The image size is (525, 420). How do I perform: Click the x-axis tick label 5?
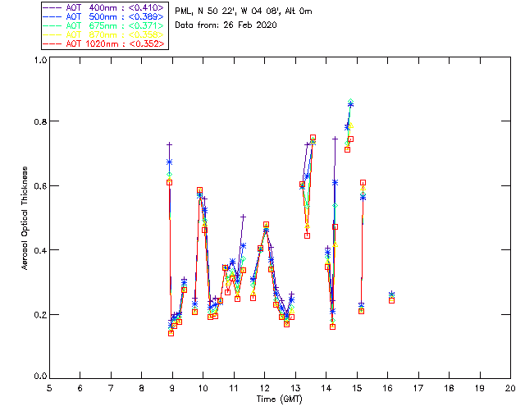(49, 388)
